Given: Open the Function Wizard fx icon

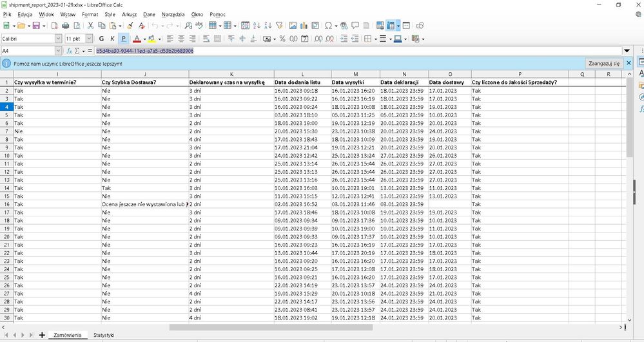Looking at the screenshot, I should [69, 51].
